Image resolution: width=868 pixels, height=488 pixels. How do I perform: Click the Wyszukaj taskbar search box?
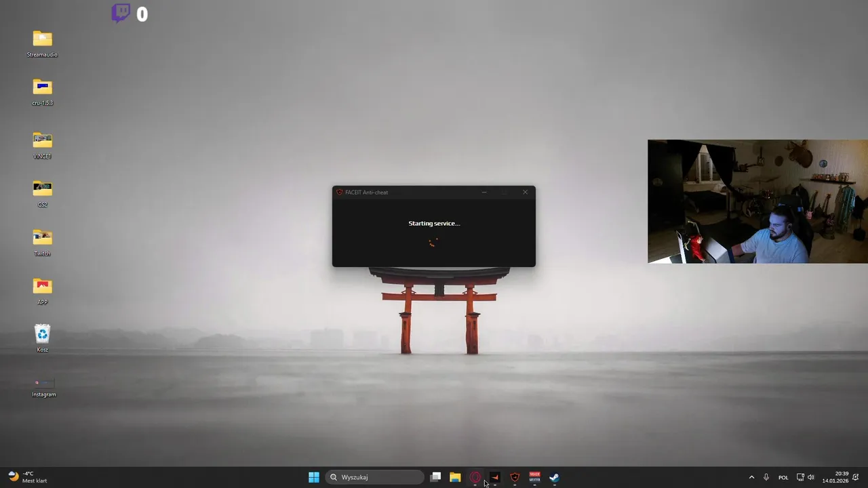click(375, 477)
